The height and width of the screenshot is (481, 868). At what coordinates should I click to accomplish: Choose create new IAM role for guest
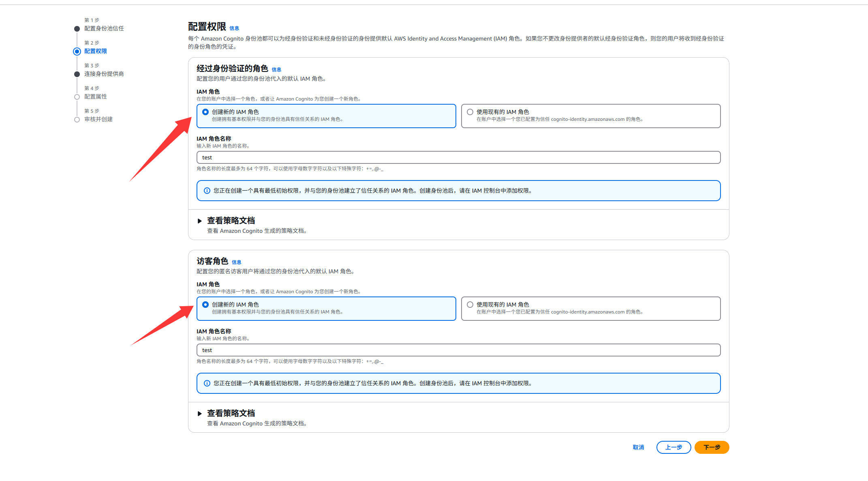click(205, 305)
